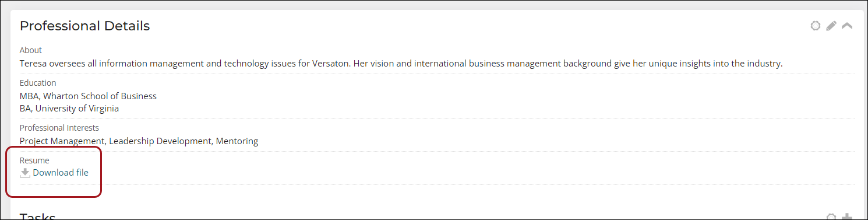
Task: Click the word Versaton in the About text
Action: pyautogui.click(x=331, y=64)
